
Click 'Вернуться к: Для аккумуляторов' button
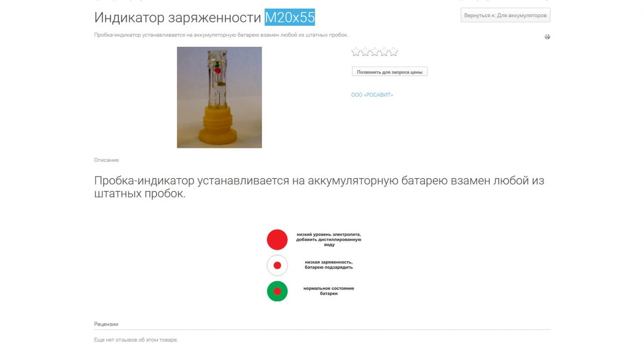tap(505, 15)
